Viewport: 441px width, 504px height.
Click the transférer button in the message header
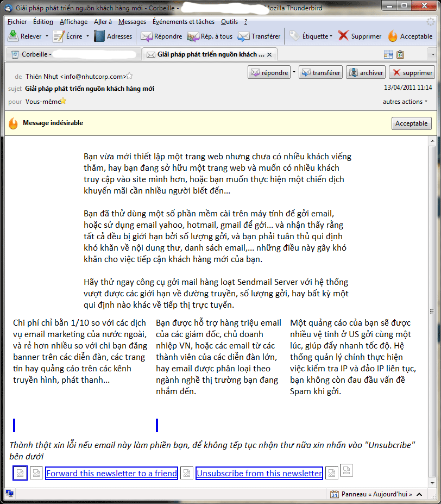(320, 72)
